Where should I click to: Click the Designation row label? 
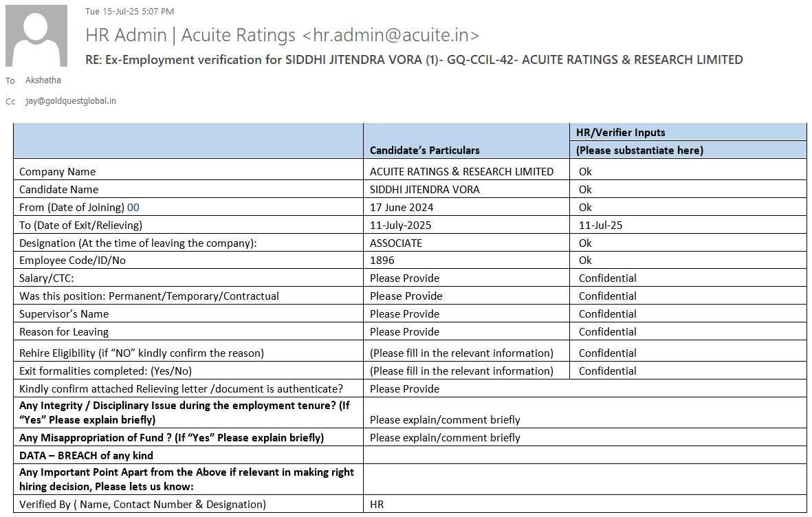coord(138,243)
